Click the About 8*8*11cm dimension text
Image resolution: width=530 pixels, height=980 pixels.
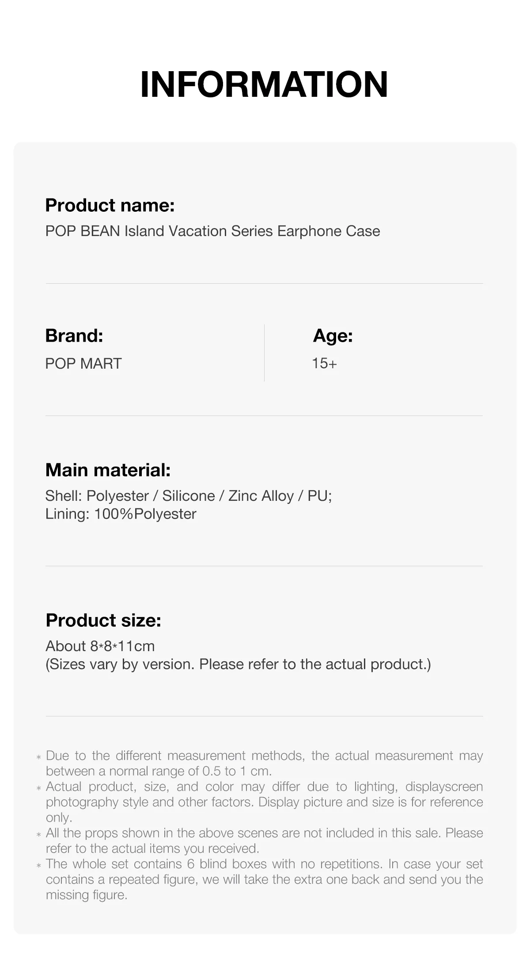[100, 646]
